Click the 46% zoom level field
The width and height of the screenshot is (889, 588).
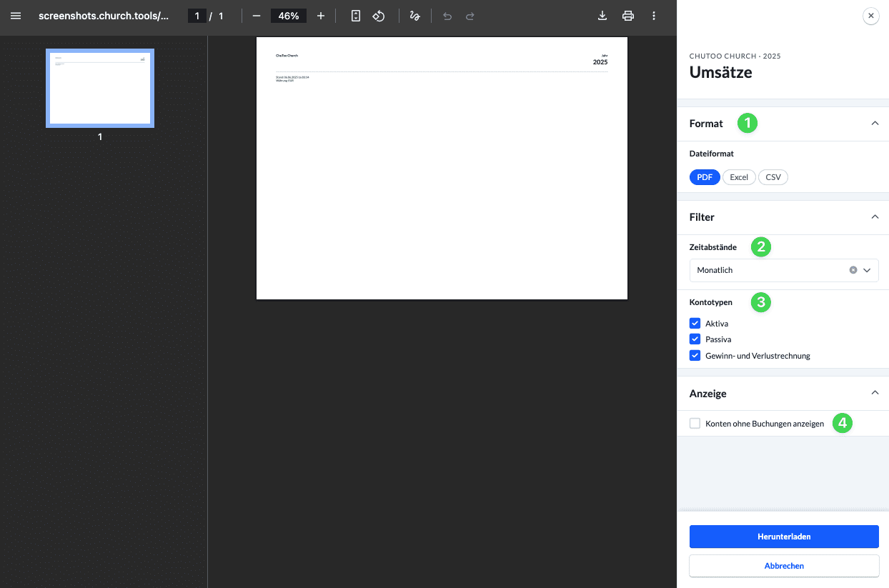pyautogui.click(x=289, y=16)
